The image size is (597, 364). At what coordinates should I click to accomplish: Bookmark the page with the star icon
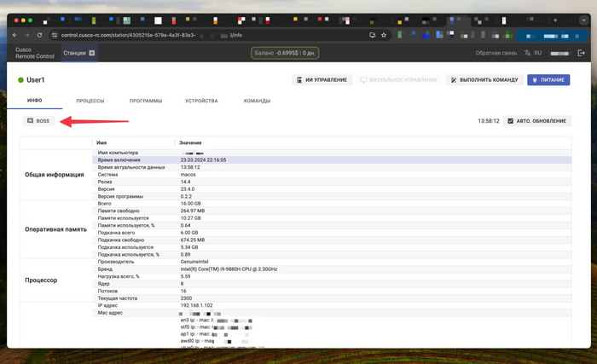384,35
